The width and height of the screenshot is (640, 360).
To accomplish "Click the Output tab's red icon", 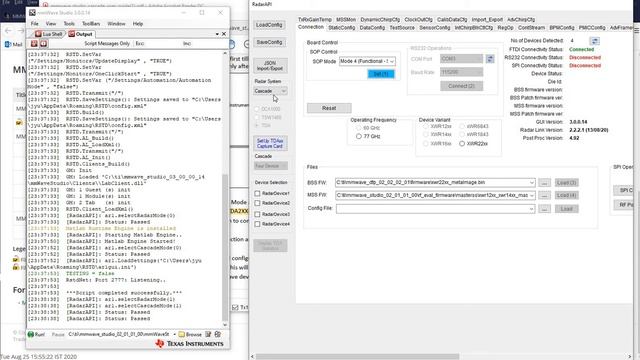I will click(72, 34).
